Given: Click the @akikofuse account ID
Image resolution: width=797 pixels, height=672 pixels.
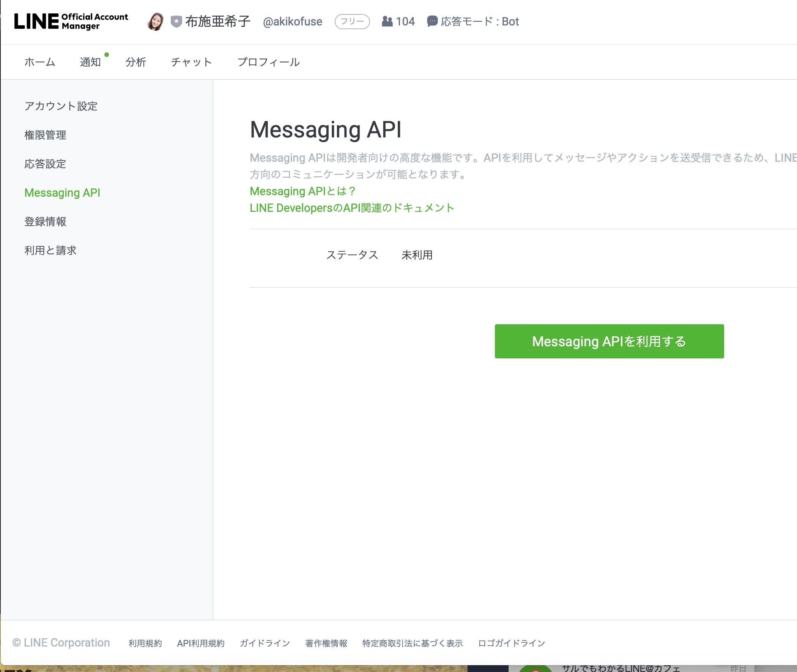Looking at the screenshot, I should pyautogui.click(x=293, y=22).
